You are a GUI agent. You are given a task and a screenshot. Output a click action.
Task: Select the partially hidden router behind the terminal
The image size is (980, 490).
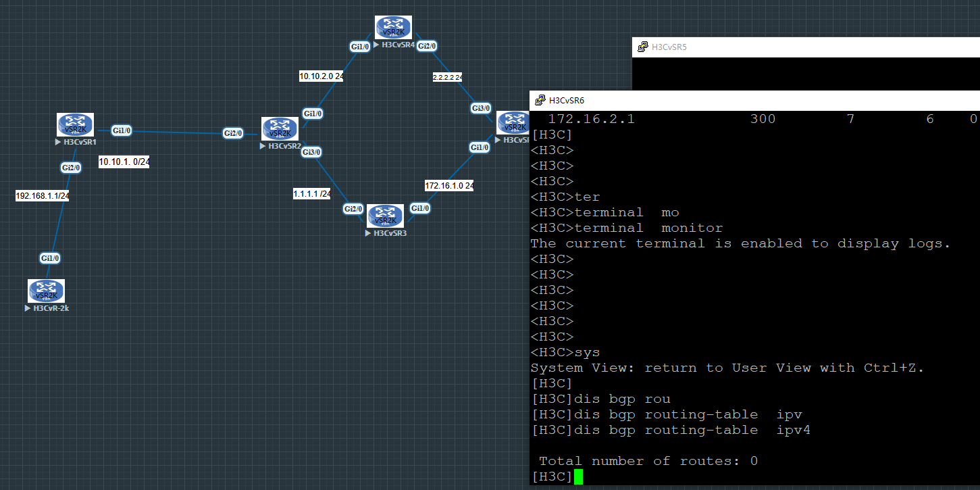click(x=513, y=123)
